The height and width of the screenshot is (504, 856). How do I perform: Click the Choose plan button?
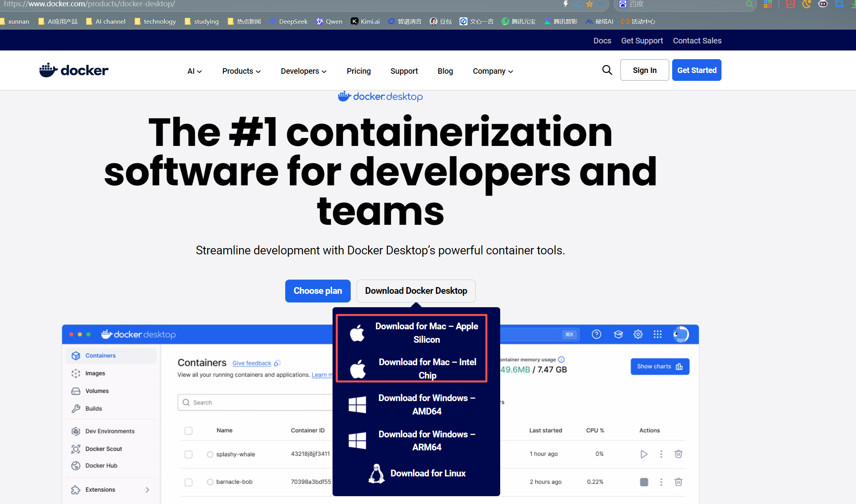(318, 291)
